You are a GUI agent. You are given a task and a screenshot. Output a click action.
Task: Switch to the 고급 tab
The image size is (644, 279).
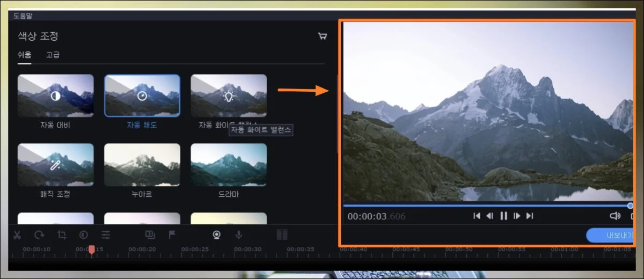click(x=53, y=55)
